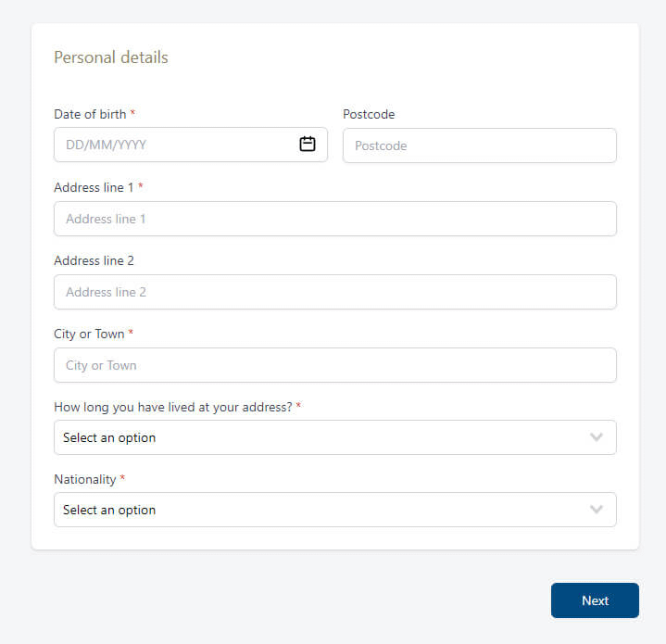Click the 'City or Town' label
The width and height of the screenshot is (666, 644).
[89, 334]
